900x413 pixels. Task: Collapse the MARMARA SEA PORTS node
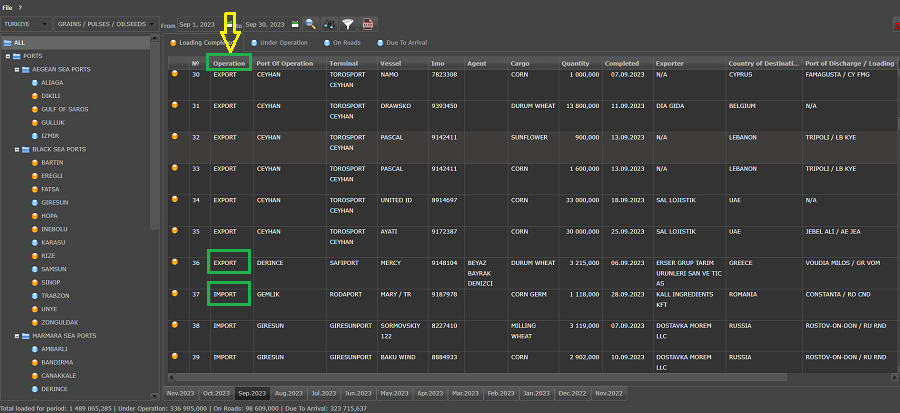click(x=17, y=336)
